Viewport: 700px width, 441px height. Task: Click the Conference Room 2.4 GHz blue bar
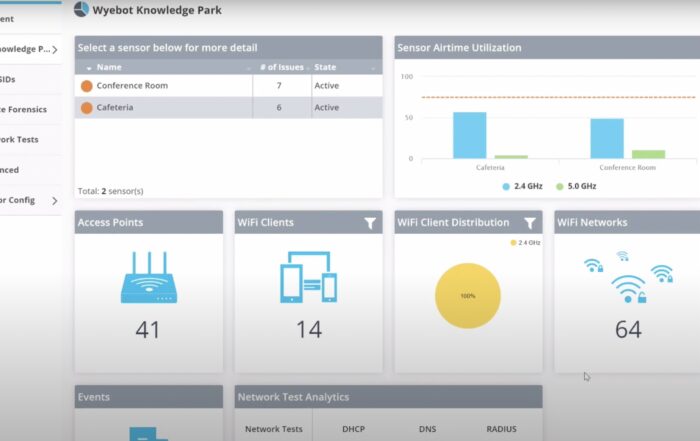click(607, 138)
